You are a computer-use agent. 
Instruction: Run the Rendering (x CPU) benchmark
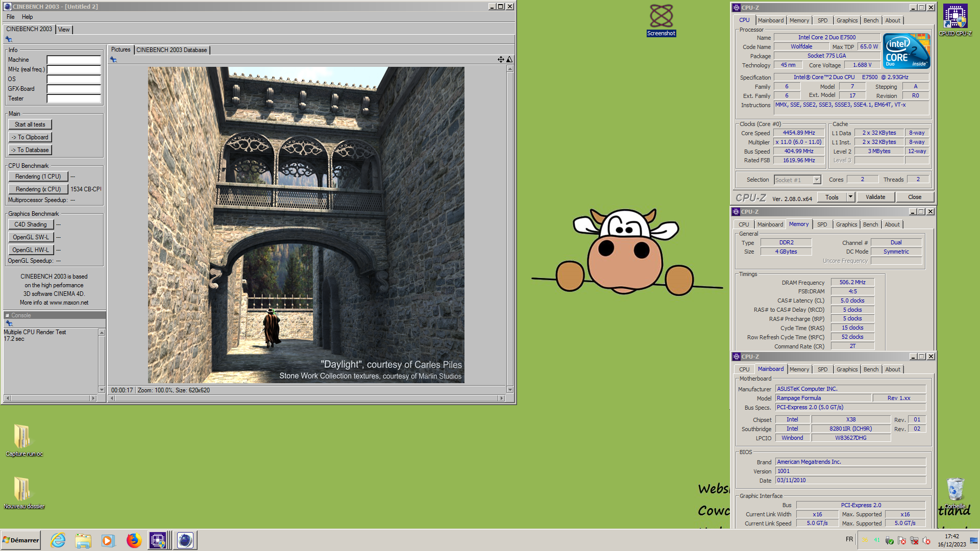[x=38, y=189]
